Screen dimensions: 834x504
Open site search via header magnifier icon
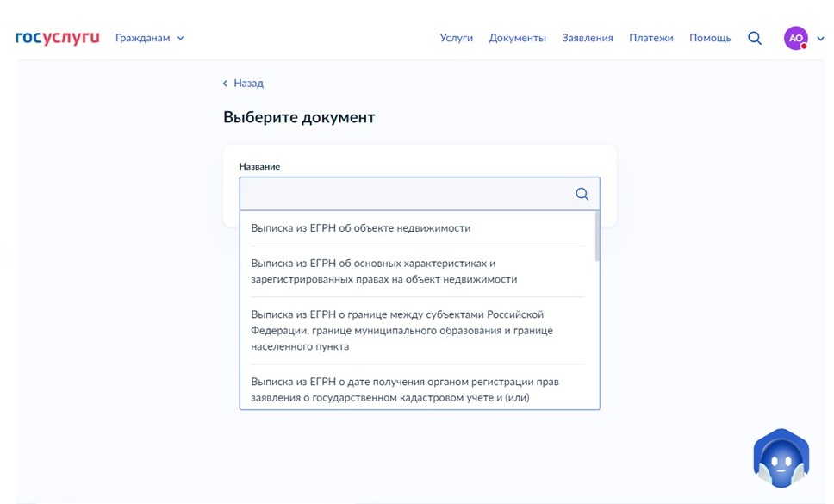[754, 38]
